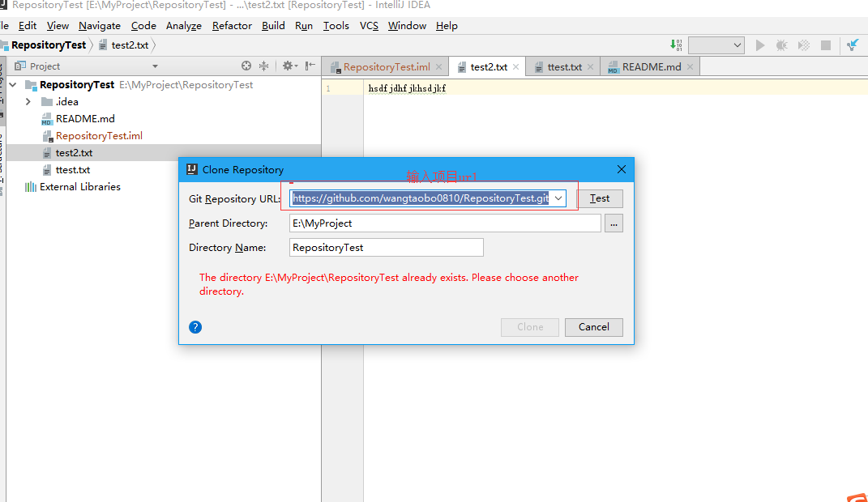Open the Project view selector dropdown

[155, 66]
